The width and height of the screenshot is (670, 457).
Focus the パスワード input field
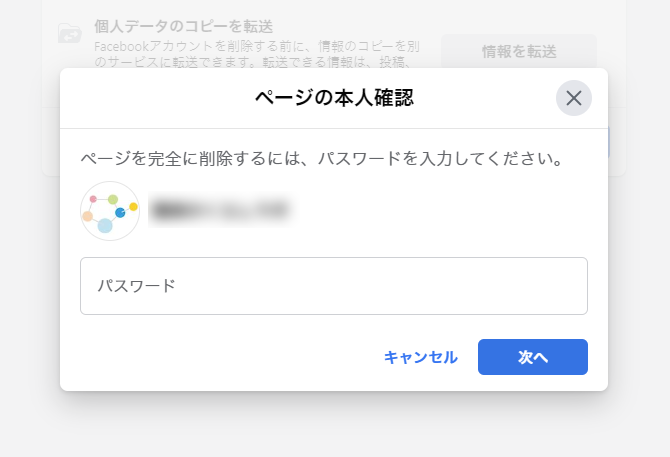click(334, 286)
